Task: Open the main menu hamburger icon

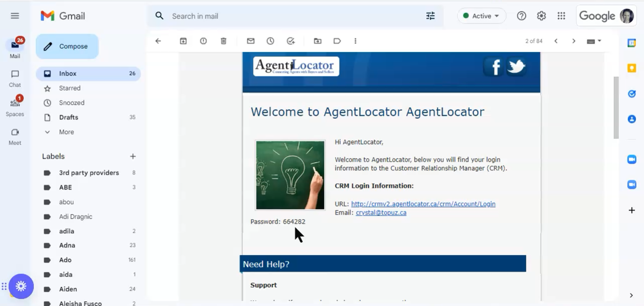Action: tap(15, 16)
